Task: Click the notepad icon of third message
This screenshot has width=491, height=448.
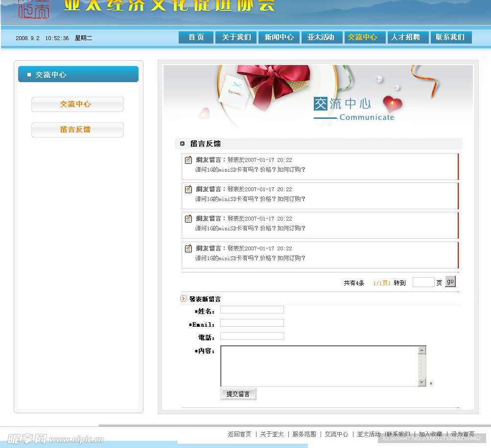Action: [188, 219]
